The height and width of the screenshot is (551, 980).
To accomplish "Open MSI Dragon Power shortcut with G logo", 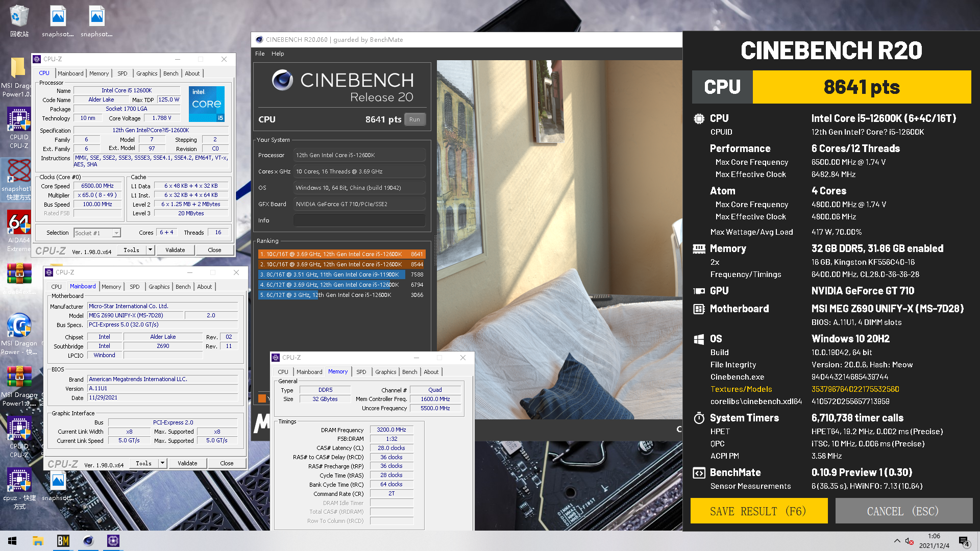I will pyautogui.click(x=19, y=333).
